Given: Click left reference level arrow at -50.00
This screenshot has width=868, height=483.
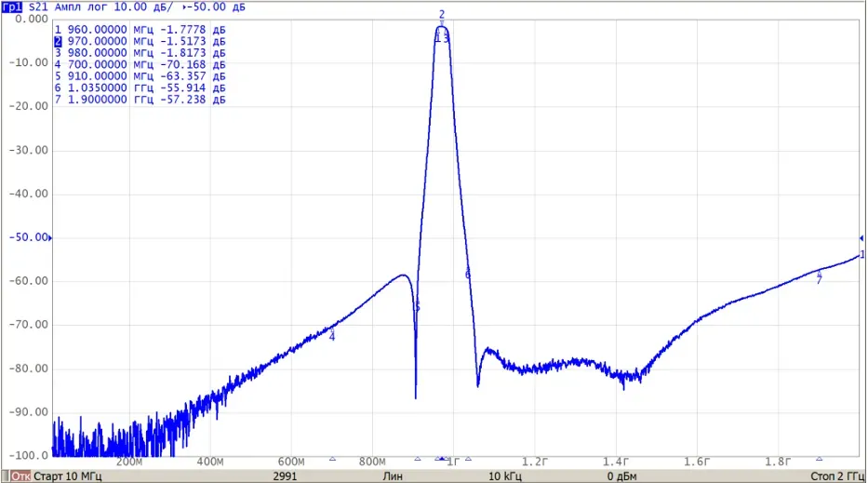Looking at the screenshot, I should pos(50,238).
